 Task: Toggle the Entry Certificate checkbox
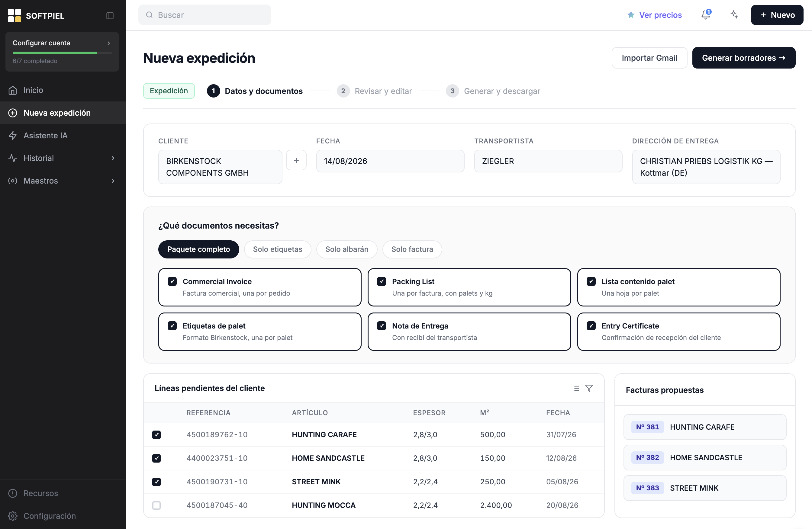pyautogui.click(x=591, y=326)
